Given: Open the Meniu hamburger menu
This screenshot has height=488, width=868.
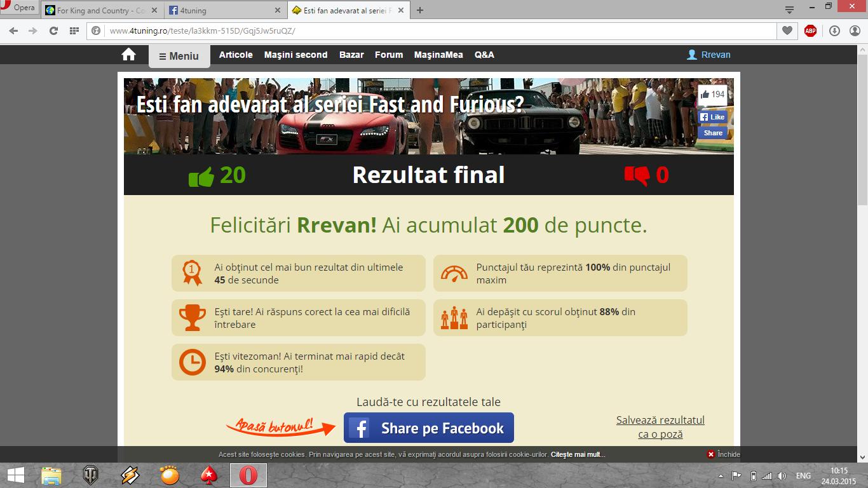Looking at the screenshot, I should 179,56.
